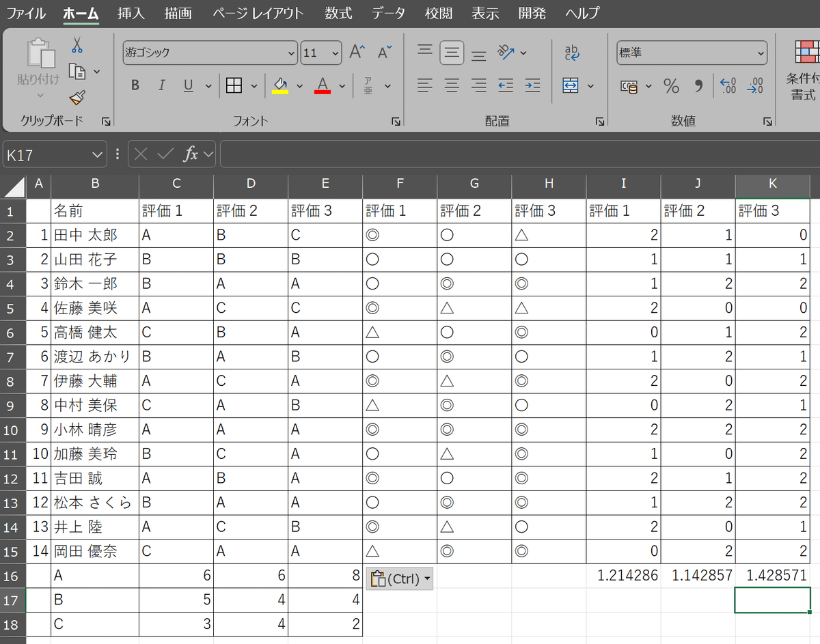820x644 pixels.
Task: Click cell containing 松本 さくら
Action: point(95,503)
